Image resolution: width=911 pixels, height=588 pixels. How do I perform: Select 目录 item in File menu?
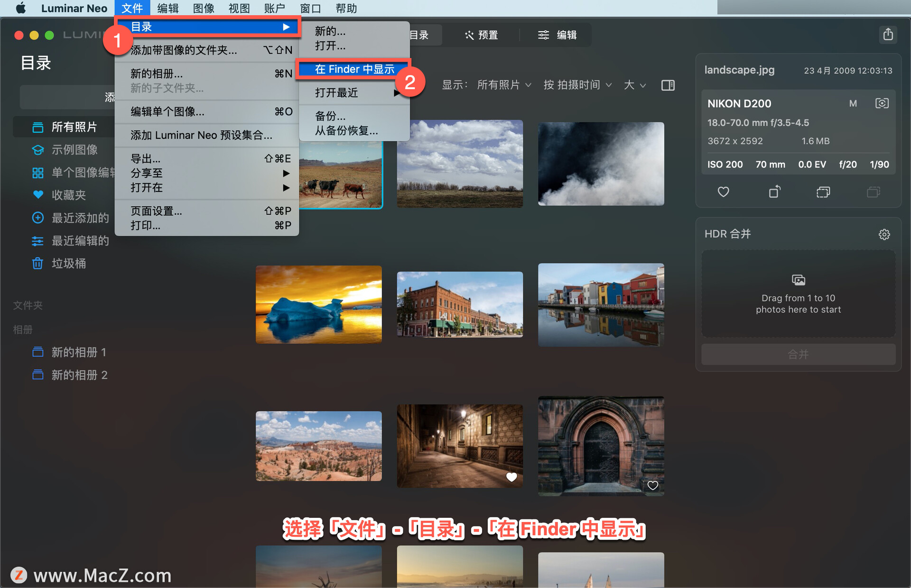click(x=207, y=27)
